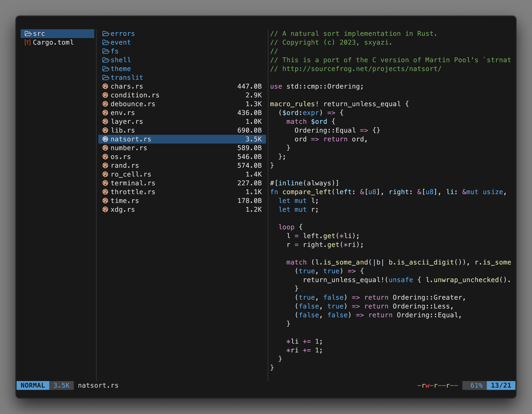The image size is (532, 414).
Task: Select the Rust icon beside terminal.rs
Action: pyautogui.click(x=105, y=183)
